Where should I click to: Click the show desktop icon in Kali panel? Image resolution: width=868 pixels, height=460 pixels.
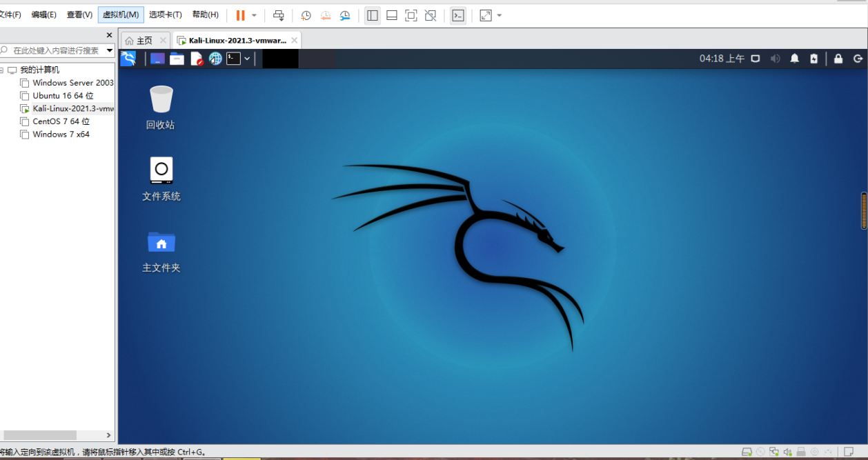(157, 59)
